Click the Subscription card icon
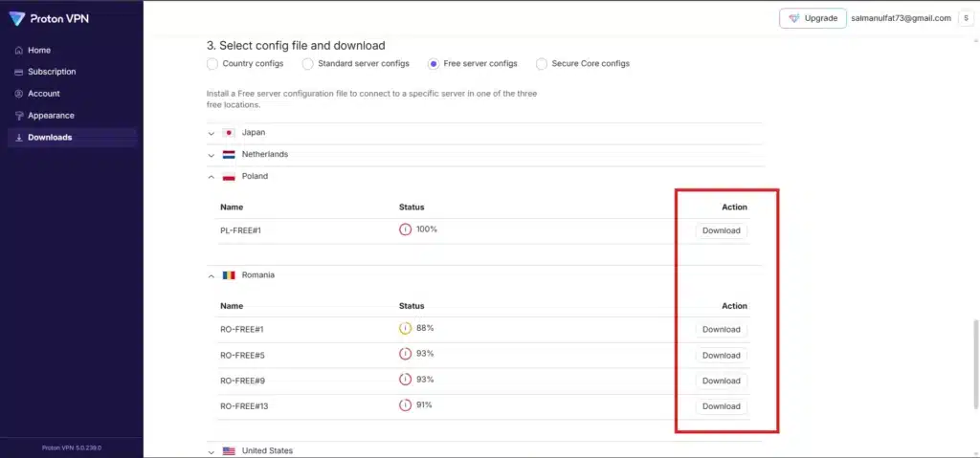This screenshot has height=458, width=980. (19, 72)
